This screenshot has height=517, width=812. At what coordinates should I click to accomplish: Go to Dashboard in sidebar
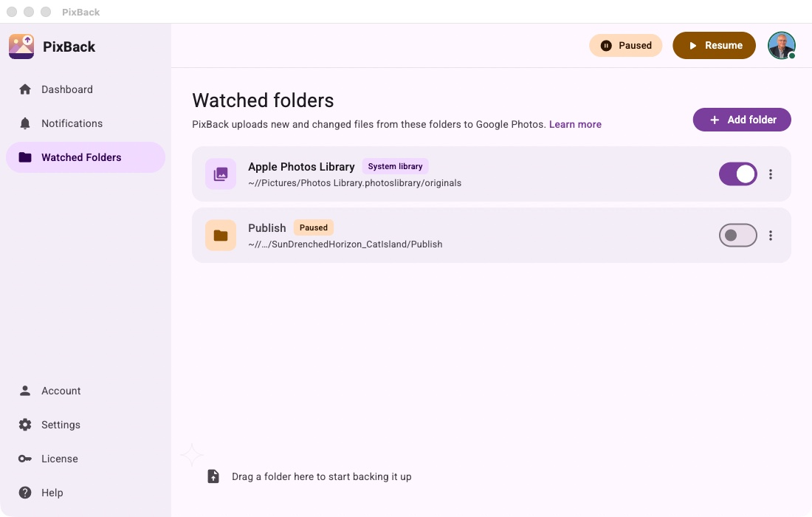(x=86, y=89)
